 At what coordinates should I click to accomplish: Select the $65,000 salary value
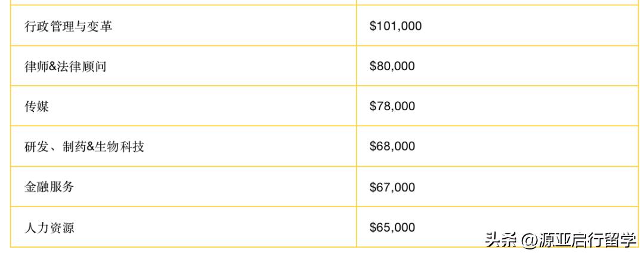pos(392,227)
